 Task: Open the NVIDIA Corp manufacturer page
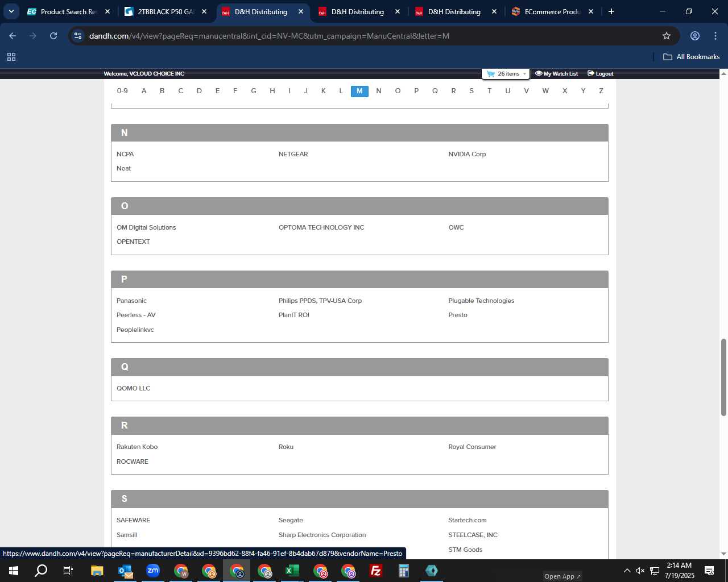tap(467, 154)
